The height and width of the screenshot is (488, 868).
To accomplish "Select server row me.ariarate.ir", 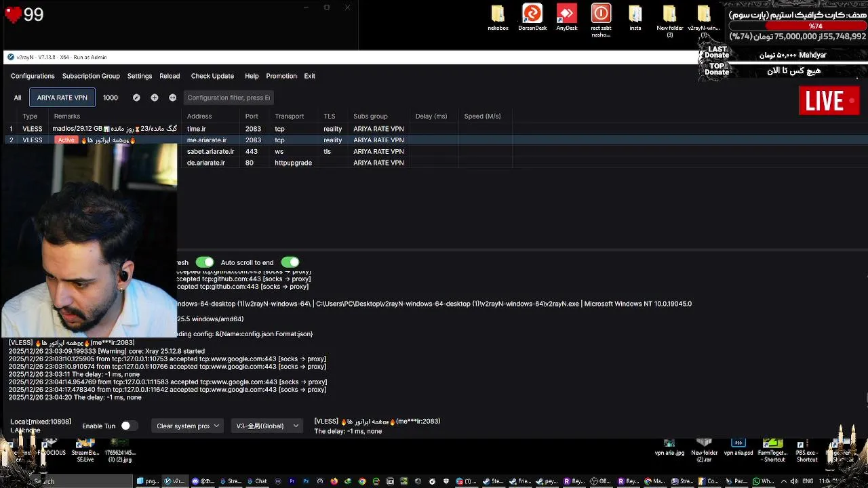I will [434, 140].
